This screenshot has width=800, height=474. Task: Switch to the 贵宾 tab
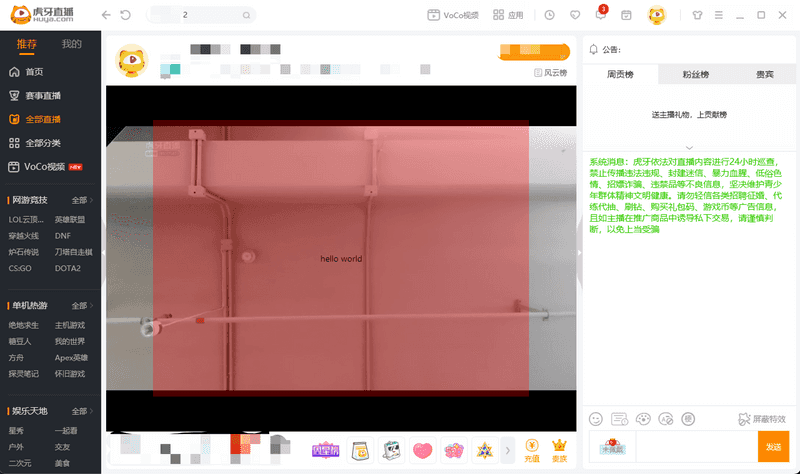pyautogui.click(x=763, y=75)
